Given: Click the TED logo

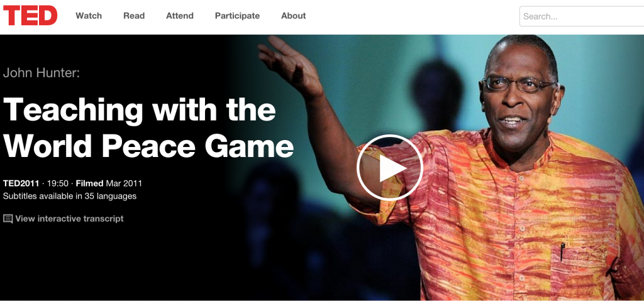Looking at the screenshot, I should pos(30,16).
